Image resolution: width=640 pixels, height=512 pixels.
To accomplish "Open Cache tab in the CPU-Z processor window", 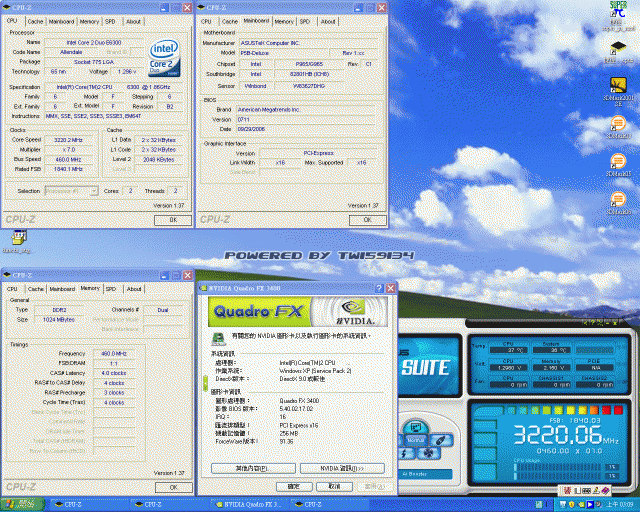I will [x=36, y=22].
